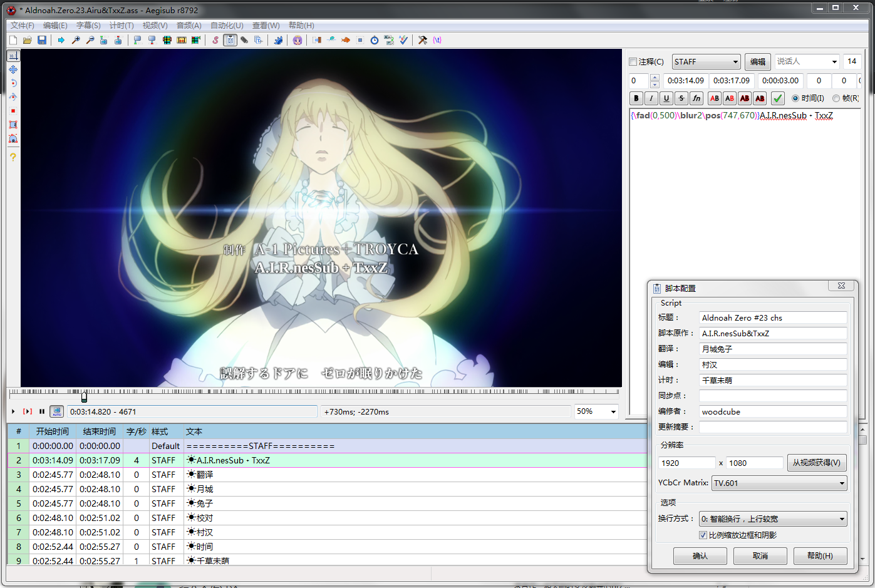This screenshot has width=875, height=588.
Task: Open the Kanji Timer icon
Action: click(389, 40)
